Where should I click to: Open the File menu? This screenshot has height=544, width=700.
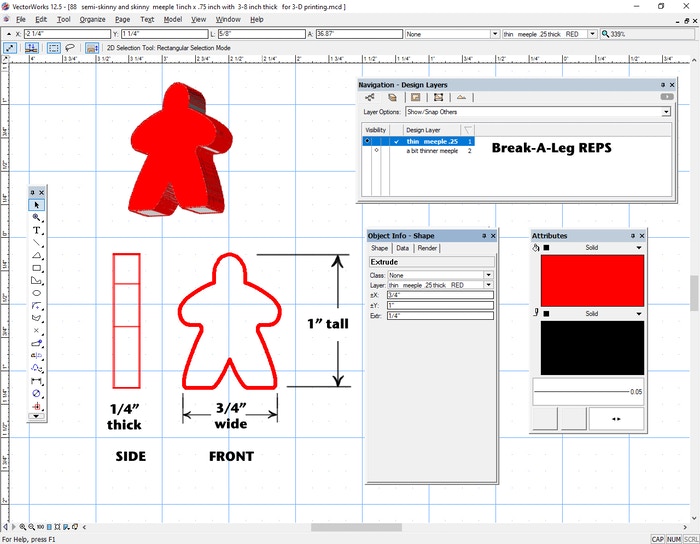(x=21, y=20)
